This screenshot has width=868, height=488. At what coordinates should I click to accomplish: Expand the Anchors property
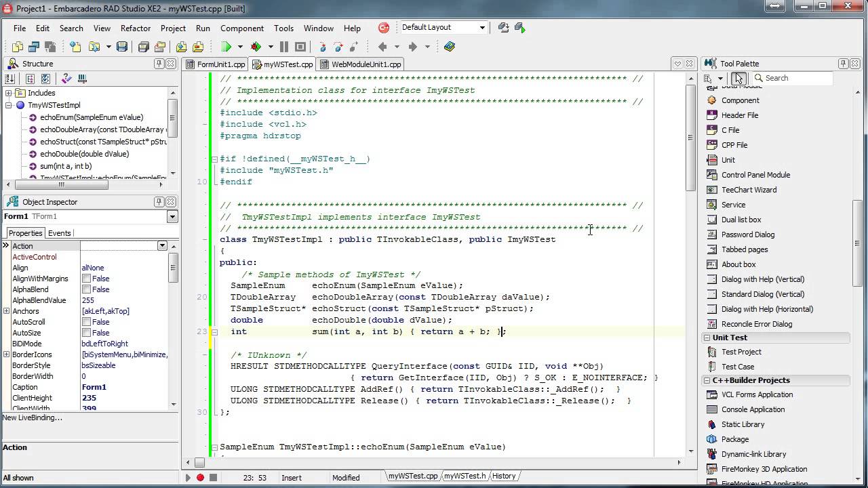(x=6, y=311)
